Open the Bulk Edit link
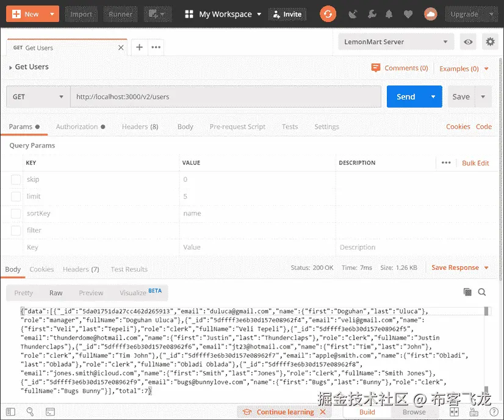The image size is (504, 420). pyautogui.click(x=475, y=163)
